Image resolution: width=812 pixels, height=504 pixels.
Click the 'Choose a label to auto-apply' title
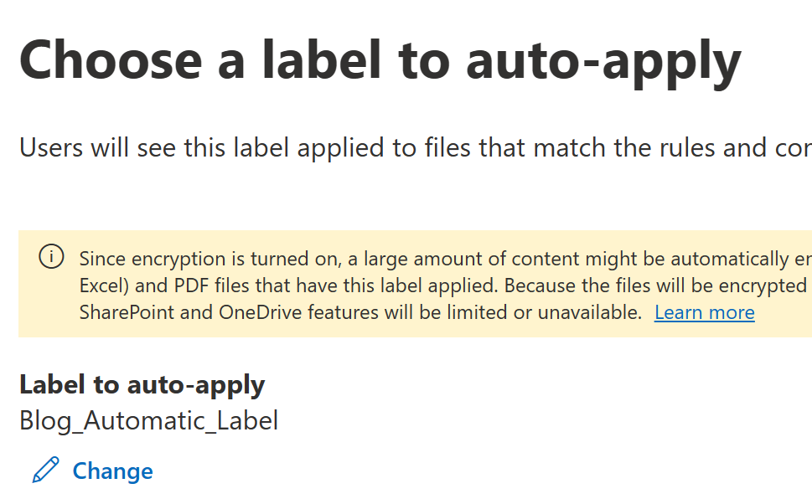(380, 62)
